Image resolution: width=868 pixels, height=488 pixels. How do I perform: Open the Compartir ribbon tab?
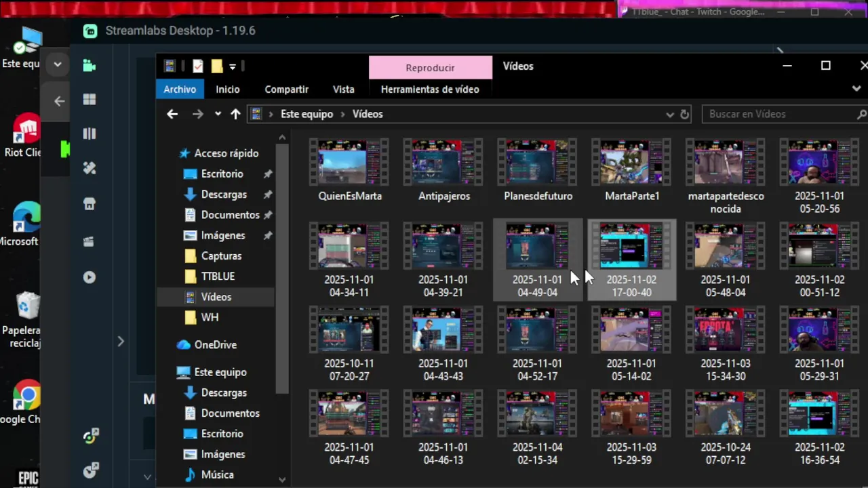[x=286, y=89]
